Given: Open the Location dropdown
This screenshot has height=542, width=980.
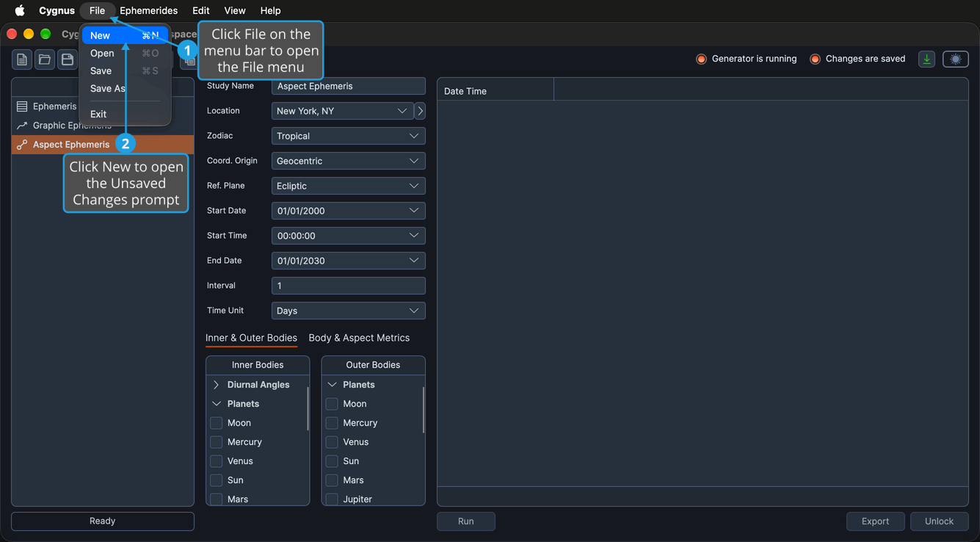Looking at the screenshot, I should point(342,111).
